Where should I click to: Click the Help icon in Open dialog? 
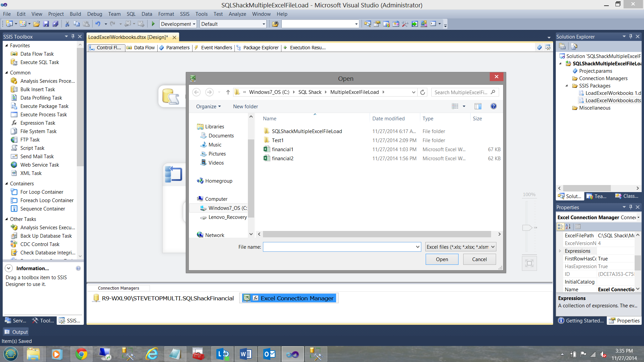point(493,106)
